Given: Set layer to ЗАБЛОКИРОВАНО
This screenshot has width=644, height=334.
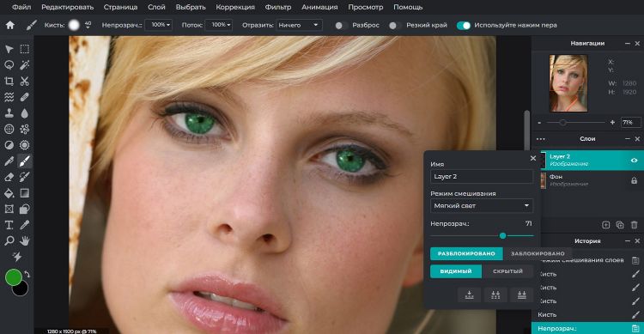Looking at the screenshot, I should pos(538,253).
